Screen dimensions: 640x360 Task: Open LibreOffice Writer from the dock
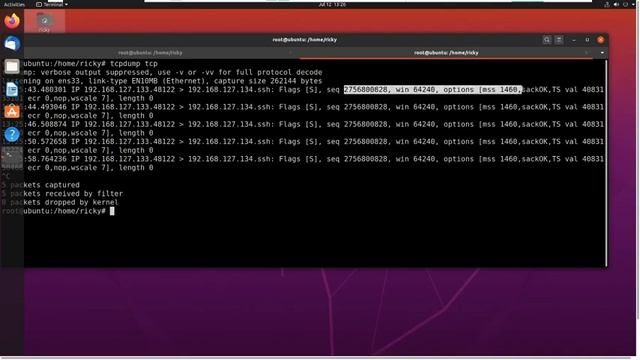(12, 89)
